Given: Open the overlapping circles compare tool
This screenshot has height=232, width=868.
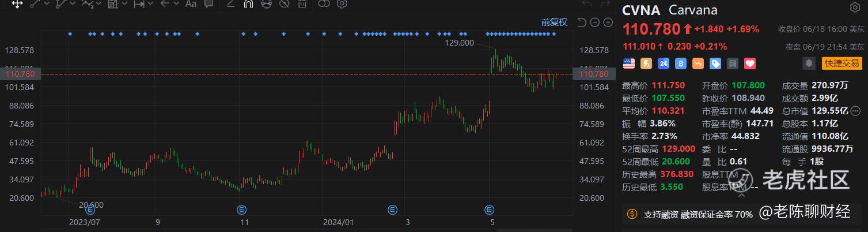Looking at the screenshot, I should pyautogui.click(x=324, y=4).
